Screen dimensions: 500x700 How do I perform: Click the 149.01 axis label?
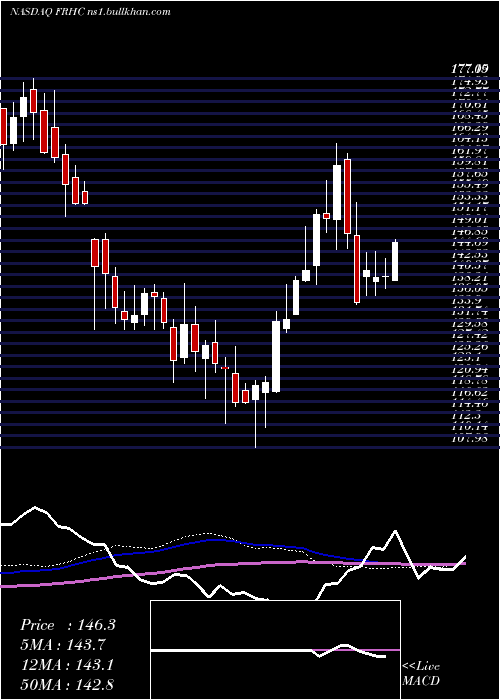(x=469, y=220)
